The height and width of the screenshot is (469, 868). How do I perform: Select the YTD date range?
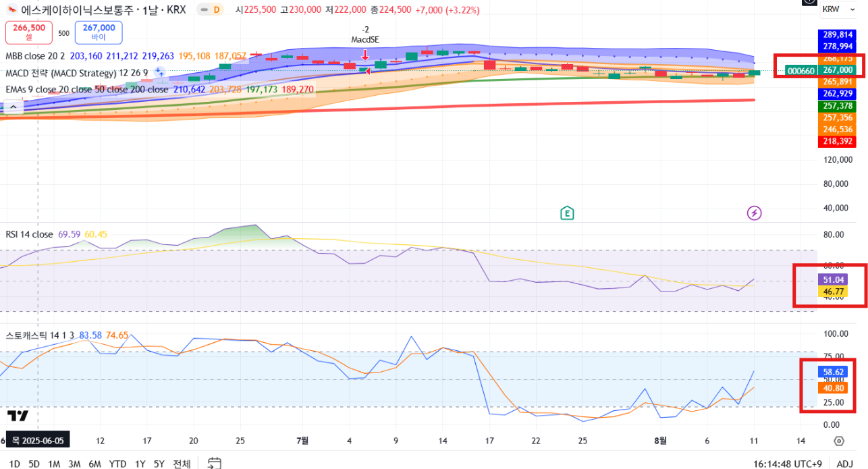(118, 464)
